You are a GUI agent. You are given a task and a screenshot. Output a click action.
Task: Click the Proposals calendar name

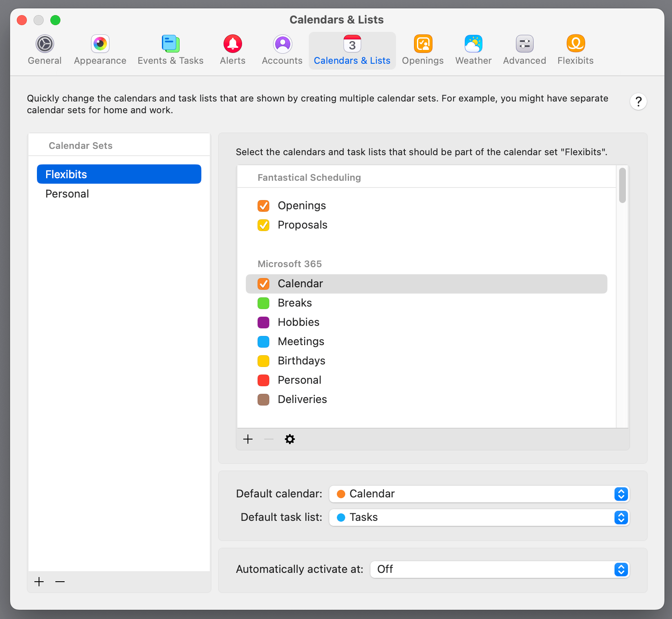point(302,225)
